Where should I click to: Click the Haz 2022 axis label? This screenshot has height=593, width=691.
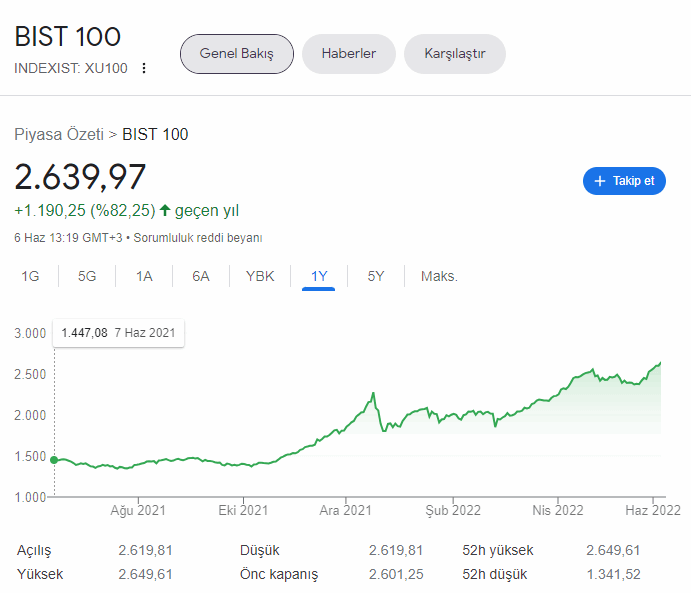653,511
